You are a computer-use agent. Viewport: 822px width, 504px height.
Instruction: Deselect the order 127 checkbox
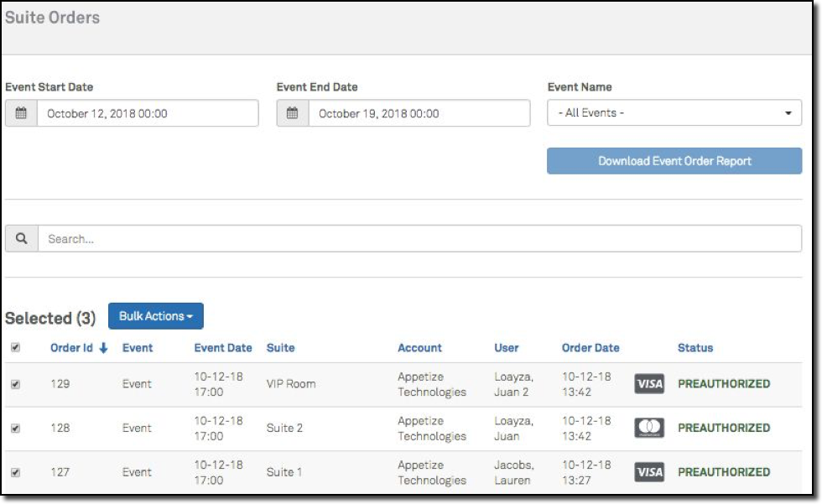pyautogui.click(x=15, y=472)
